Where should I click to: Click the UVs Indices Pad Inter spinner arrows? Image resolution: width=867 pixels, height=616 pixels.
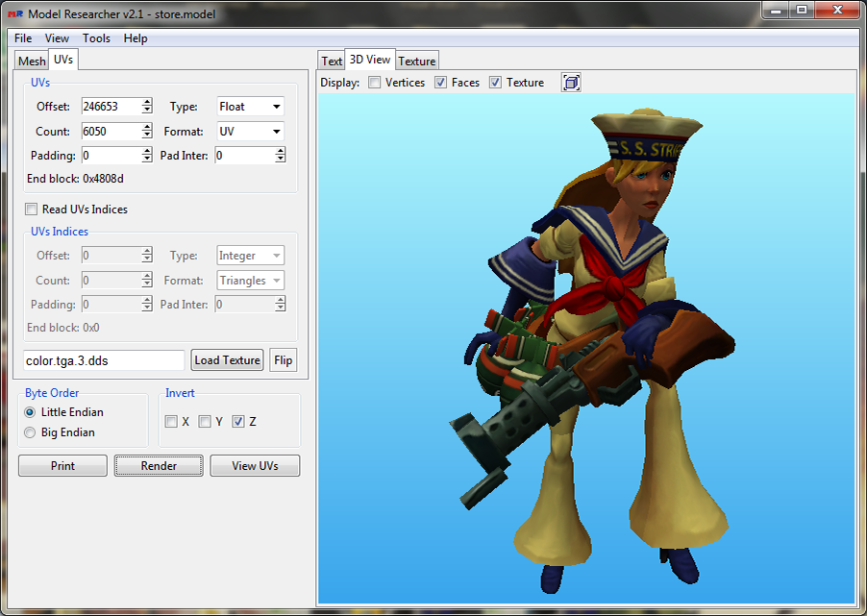click(x=281, y=304)
